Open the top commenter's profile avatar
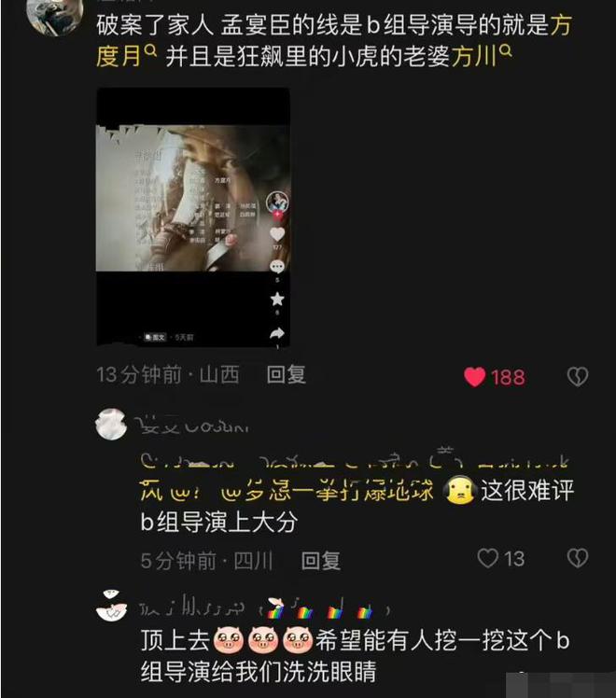This screenshot has width=616, height=698. coord(54,16)
